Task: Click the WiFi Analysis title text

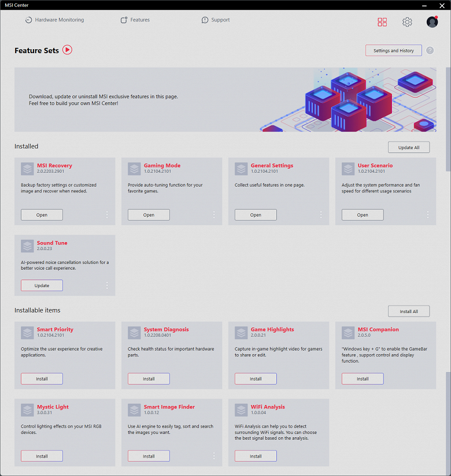Action: click(268, 407)
